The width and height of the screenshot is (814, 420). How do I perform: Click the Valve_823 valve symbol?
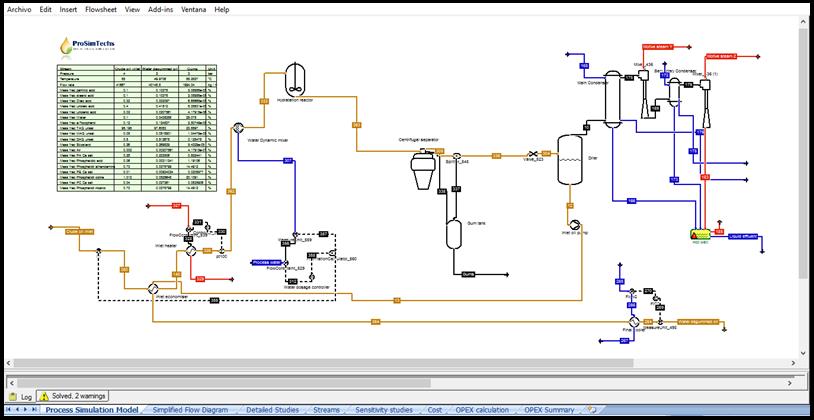[530, 155]
